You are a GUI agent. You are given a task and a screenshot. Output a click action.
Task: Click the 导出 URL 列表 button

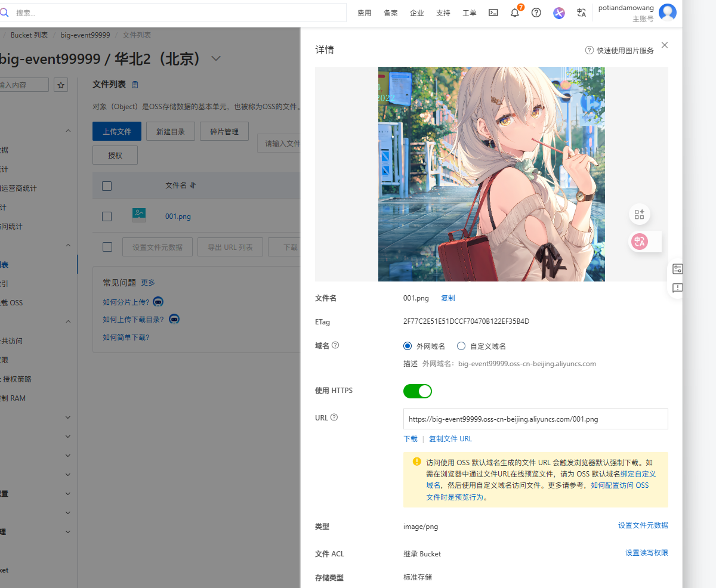pyautogui.click(x=230, y=247)
